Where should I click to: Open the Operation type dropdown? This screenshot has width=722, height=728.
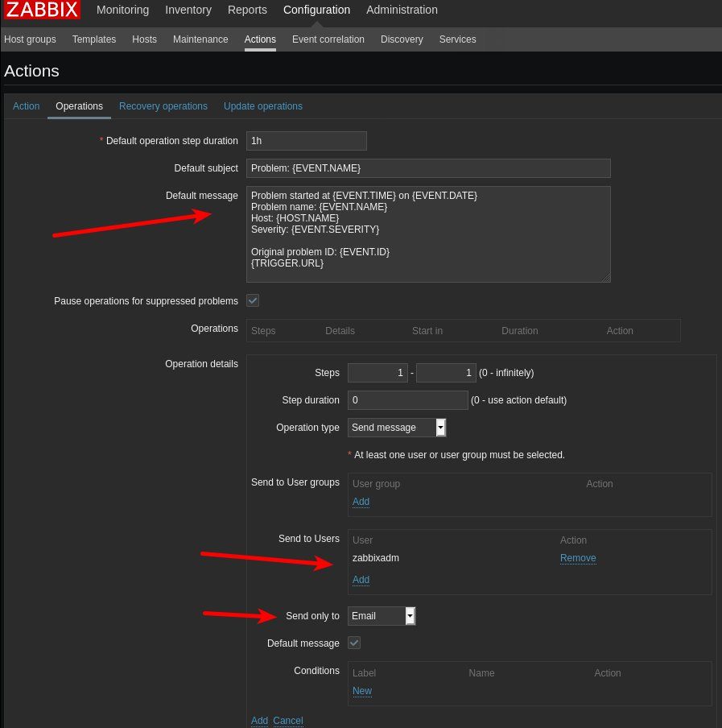click(x=397, y=428)
